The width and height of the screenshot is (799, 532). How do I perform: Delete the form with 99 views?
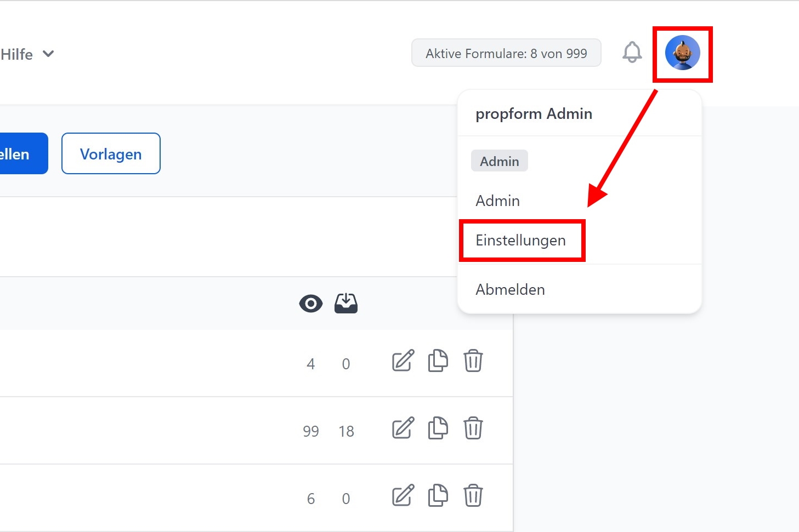click(473, 428)
